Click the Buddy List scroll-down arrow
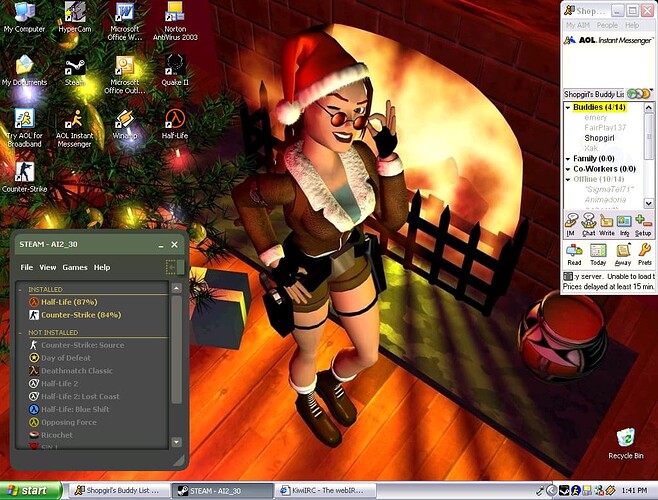Viewport: 658px width, 500px height. (649, 203)
